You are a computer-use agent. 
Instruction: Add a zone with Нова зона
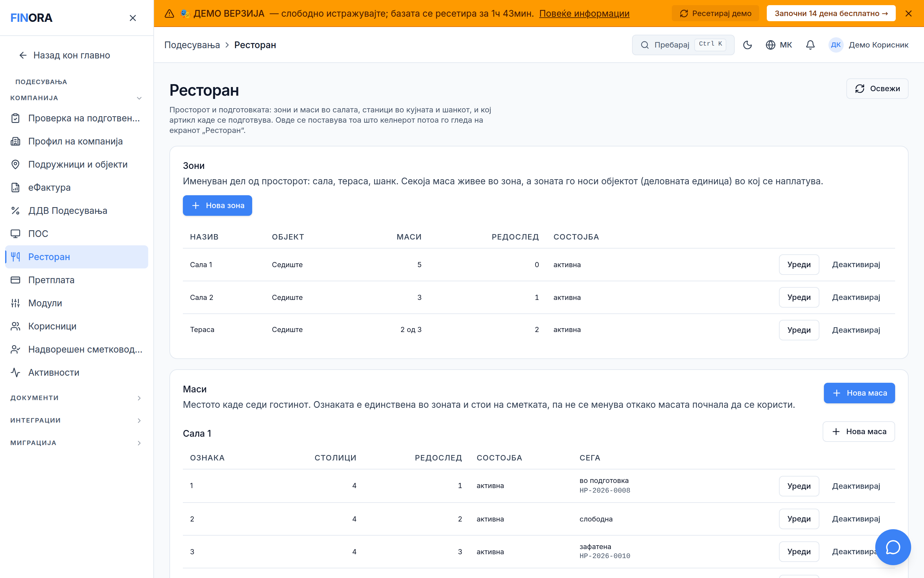217,206
